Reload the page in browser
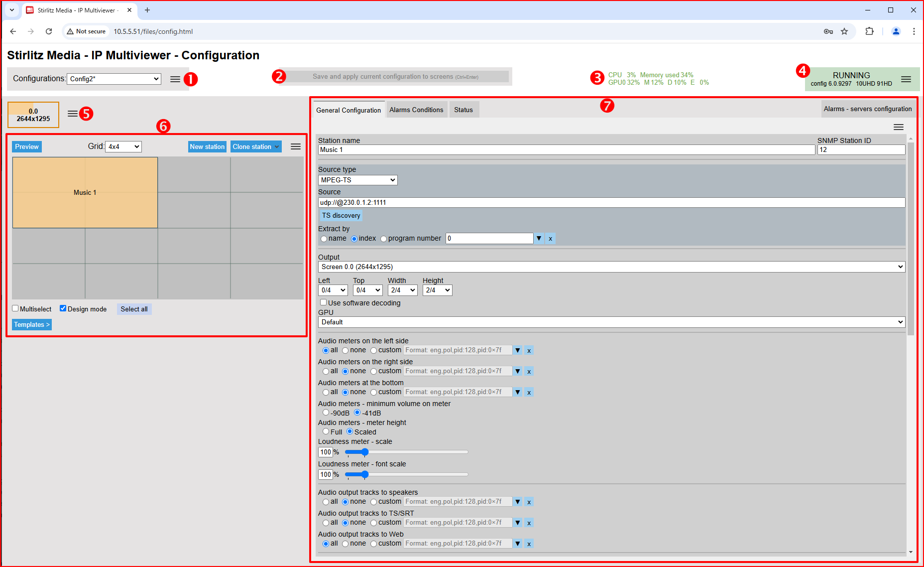 pos(49,31)
